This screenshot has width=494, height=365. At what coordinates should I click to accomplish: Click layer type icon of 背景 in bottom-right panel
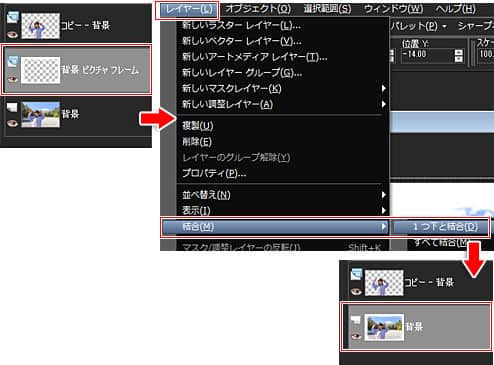click(356, 320)
